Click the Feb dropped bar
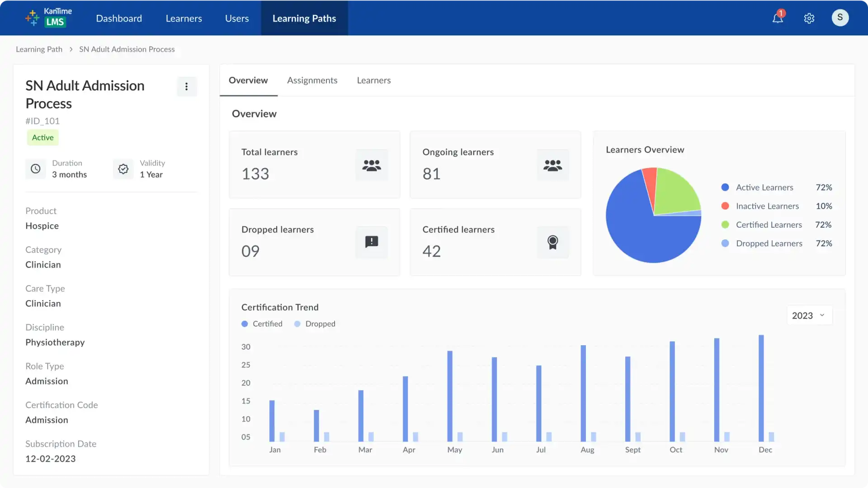The width and height of the screenshot is (868, 488). click(x=326, y=436)
